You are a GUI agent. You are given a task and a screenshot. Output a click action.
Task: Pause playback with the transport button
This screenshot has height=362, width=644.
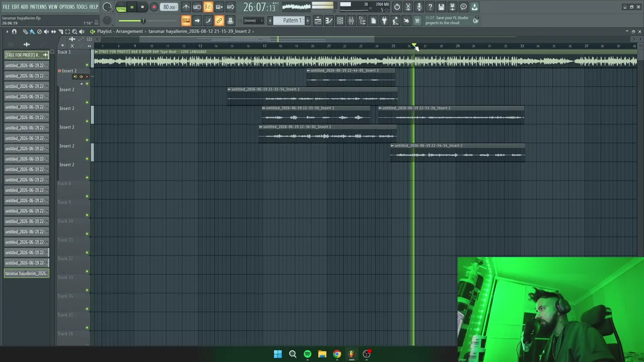click(132, 7)
